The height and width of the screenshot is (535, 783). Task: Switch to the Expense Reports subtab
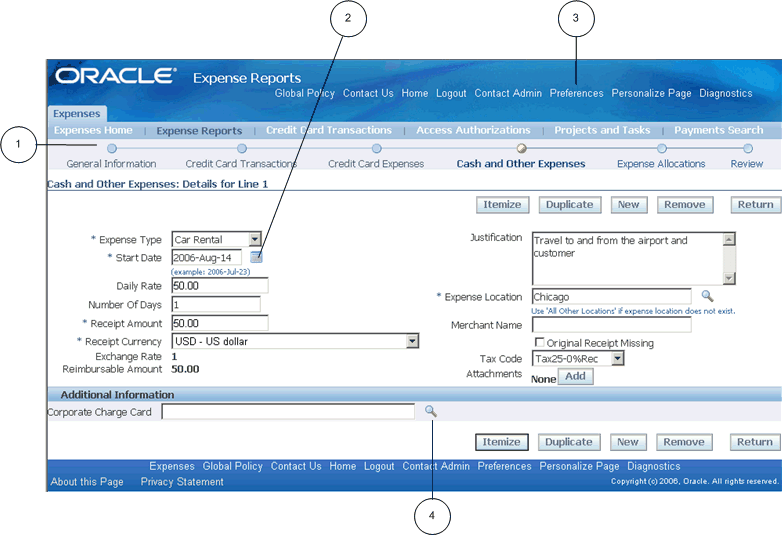click(199, 131)
